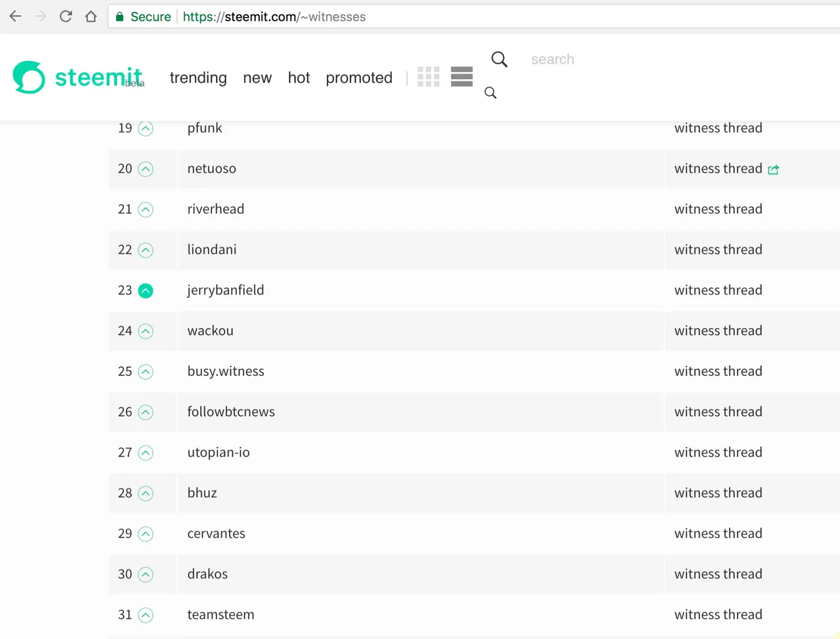The image size is (840, 639).
Task: Click the small search magnifier icon
Action: pyautogui.click(x=490, y=93)
